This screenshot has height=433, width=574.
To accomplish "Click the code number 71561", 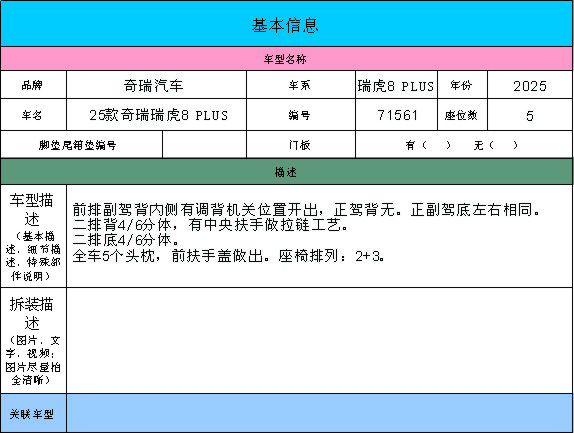I will [x=396, y=115].
